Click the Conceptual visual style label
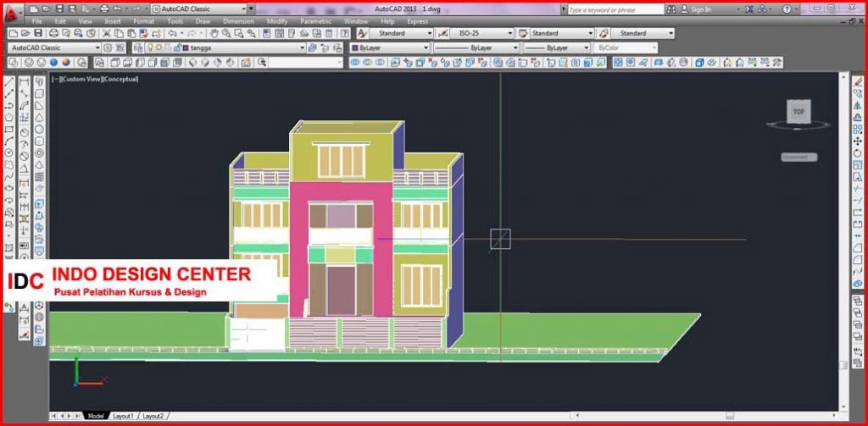The image size is (868, 426). pyautogui.click(x=121, y=79)
